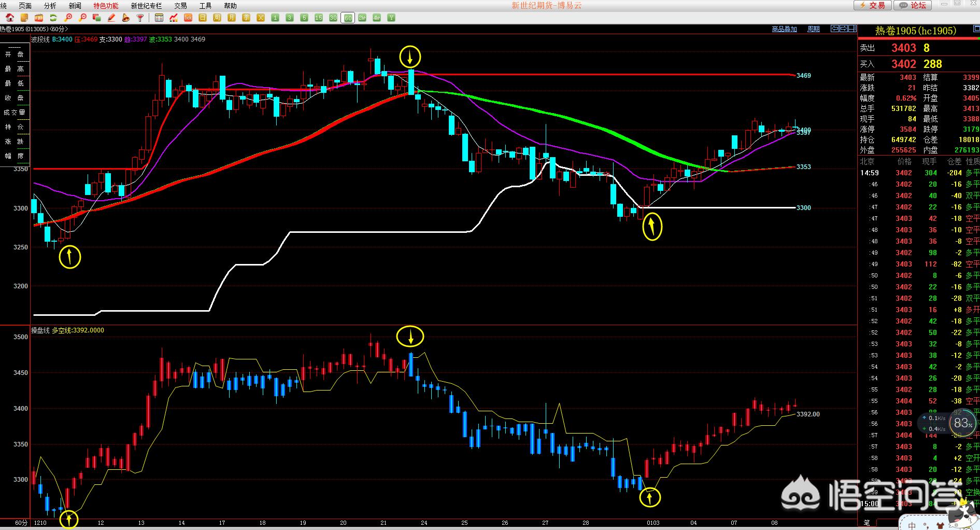Open the 分析 menu
The width and height of the screenshot is (980, 530).
coord(50,6)
